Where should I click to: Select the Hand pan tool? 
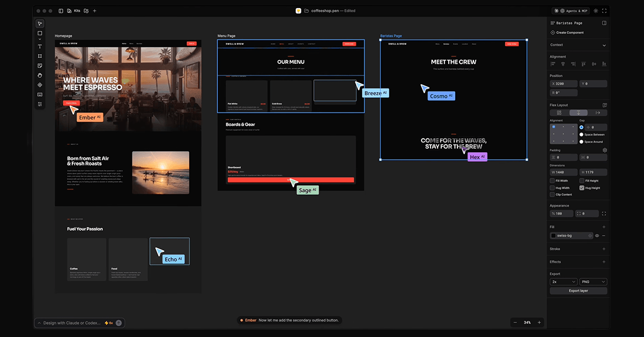40,75
